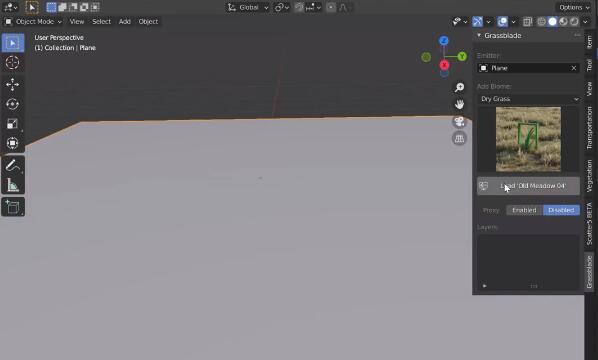The image size is (598, 360).
Task: Click the tweak select arrow icon in header
Action: click(x=32, y=7)
